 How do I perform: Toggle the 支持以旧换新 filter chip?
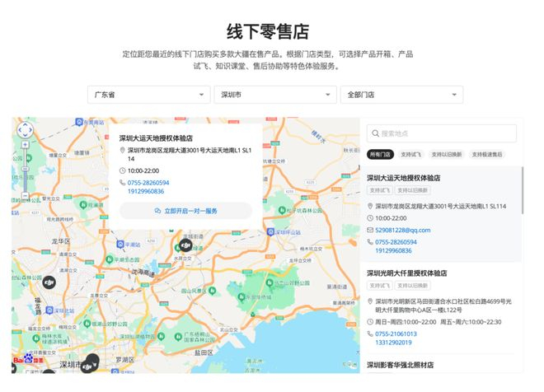coord(447,154)
